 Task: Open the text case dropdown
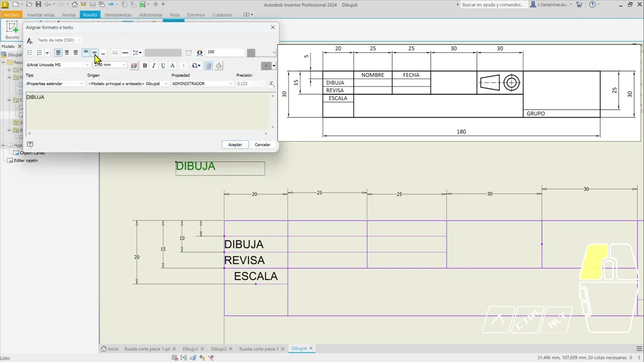[196, 65]
